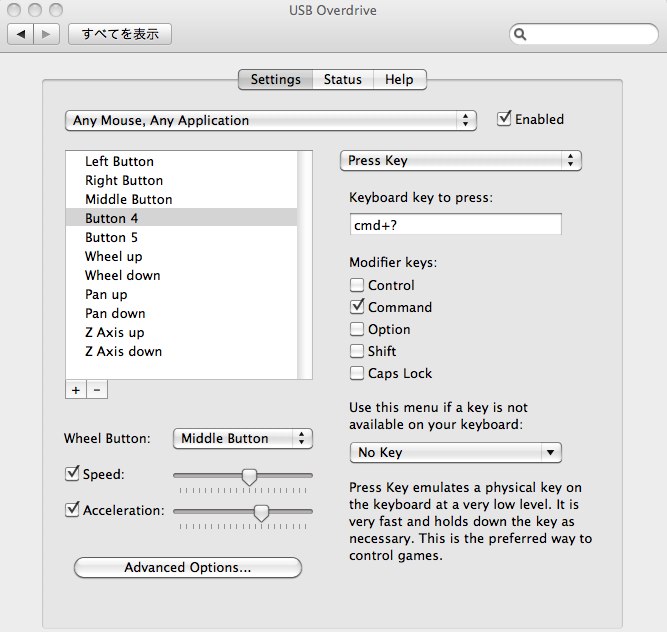Viewport: 667px width, 632px height.
Task: Open the Press Key action dropdown
Action: 461,161
